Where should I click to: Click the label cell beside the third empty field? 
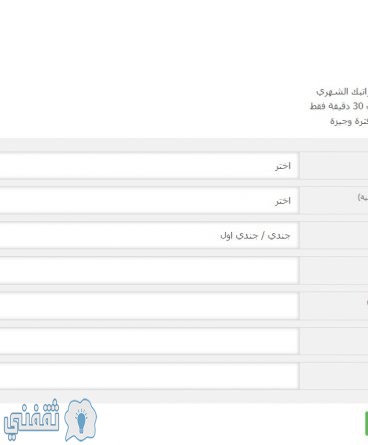(x=334, y=341)
